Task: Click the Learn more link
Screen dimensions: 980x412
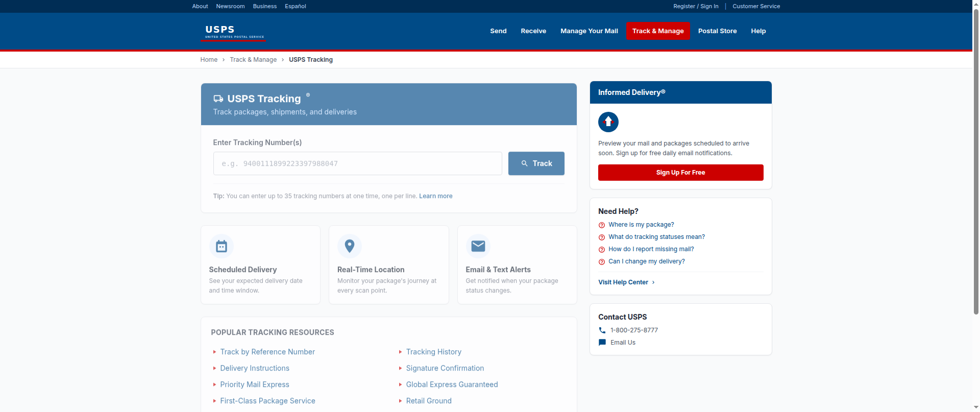Action: [x=436, y=196]
